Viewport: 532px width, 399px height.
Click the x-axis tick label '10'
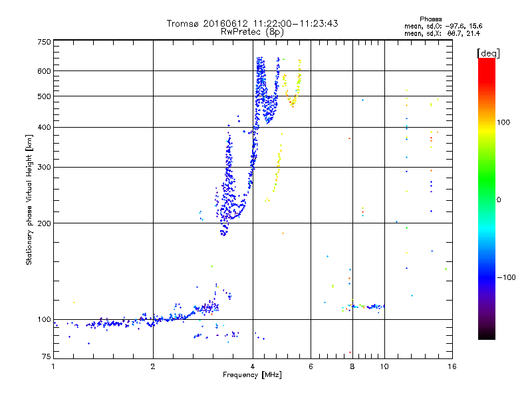(384, 366)
